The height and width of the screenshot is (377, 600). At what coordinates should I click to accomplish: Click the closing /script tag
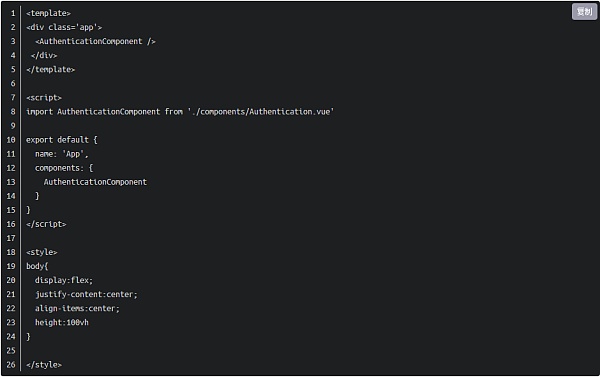[46, 224]
